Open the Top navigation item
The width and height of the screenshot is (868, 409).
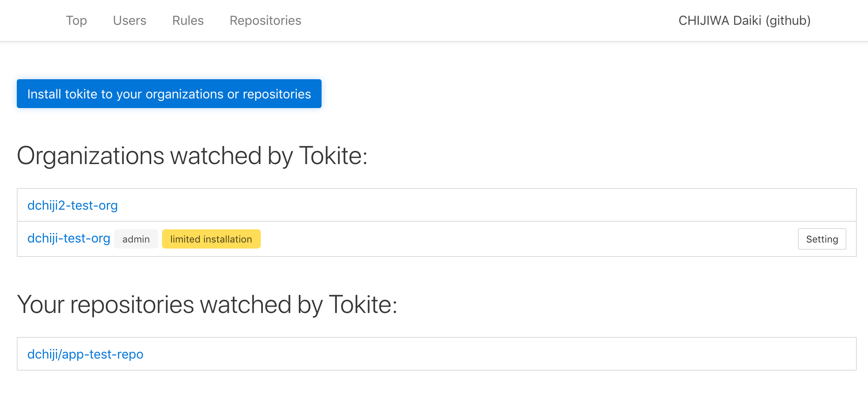tap(76, 20)
